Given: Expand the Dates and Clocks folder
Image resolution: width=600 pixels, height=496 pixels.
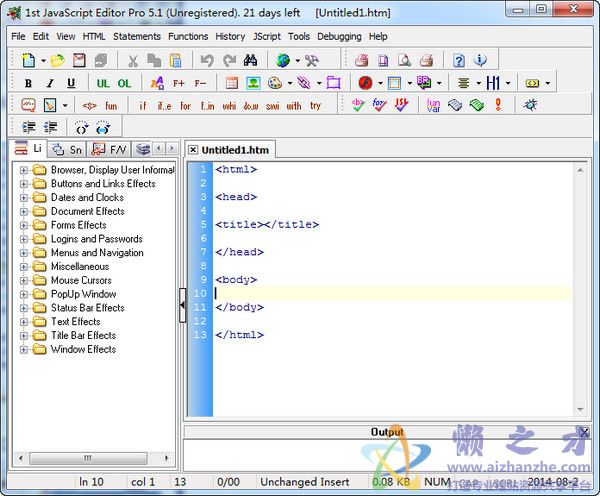Looking at the screenshot, I should coord(24,198).
